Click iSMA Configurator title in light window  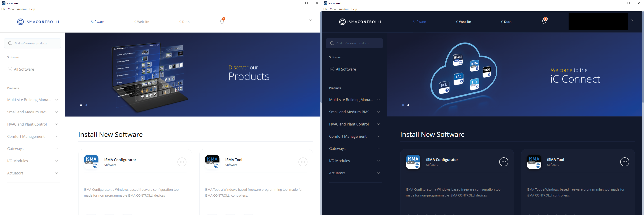pos(120,160)
